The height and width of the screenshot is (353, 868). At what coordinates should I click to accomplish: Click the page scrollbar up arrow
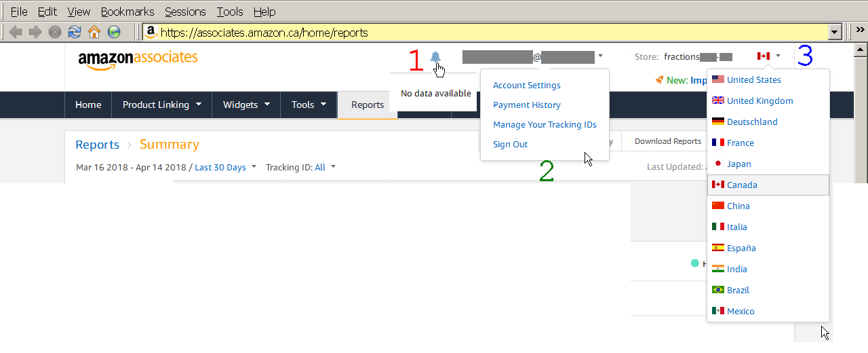click(861, 50)
